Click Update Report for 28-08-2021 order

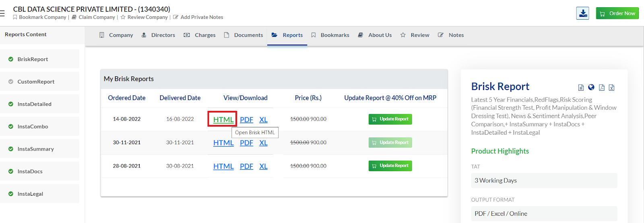[x=390, y=166]
